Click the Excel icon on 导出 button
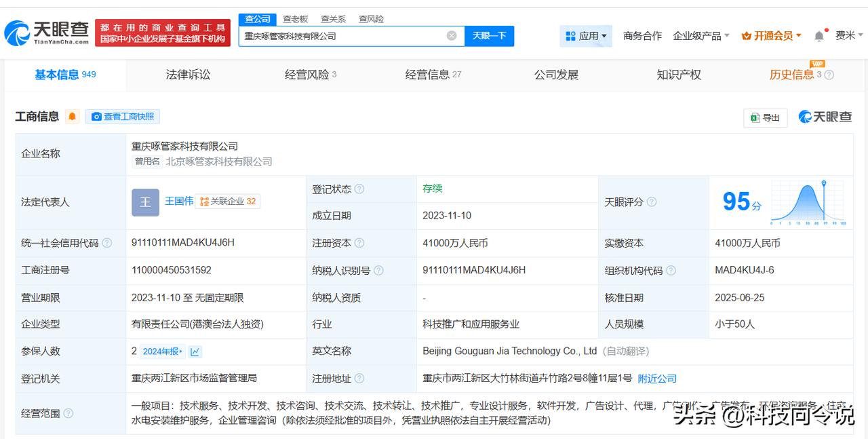Image resolution: width=868 pixels, height=439 pixels. (x=754, y=117)
